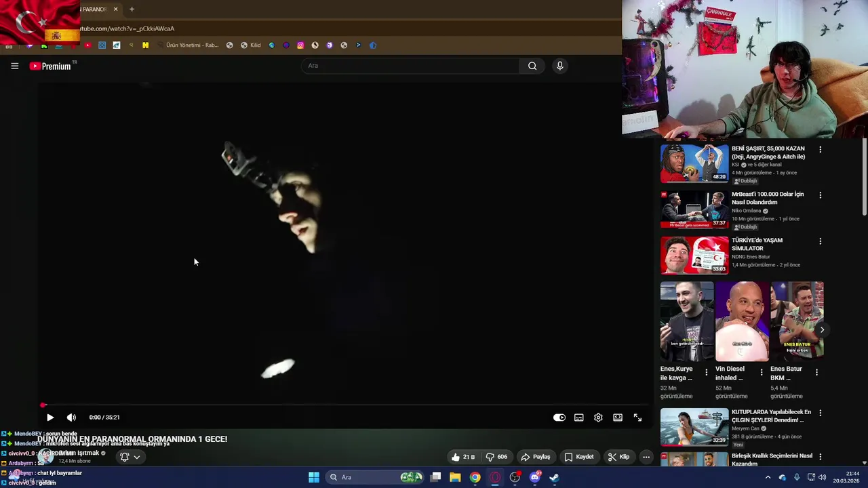The image size is (868, 488).
Task: Open Steam from taskbar
Action: (554, 477)
